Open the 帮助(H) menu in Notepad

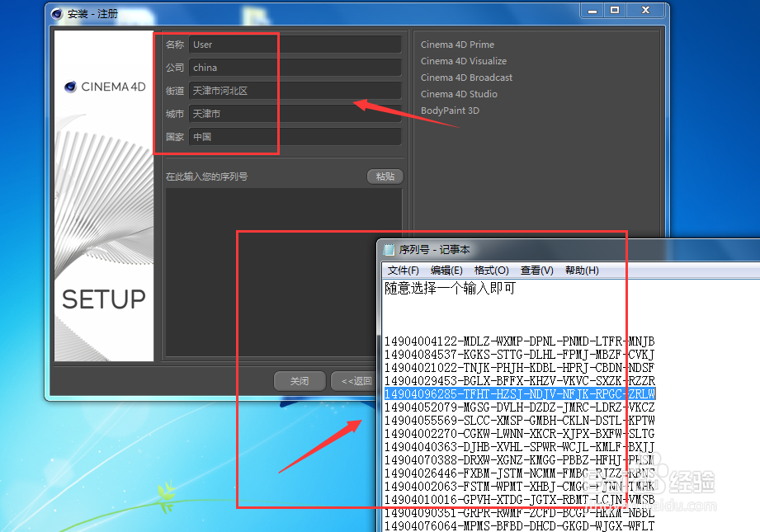point(582,271)
